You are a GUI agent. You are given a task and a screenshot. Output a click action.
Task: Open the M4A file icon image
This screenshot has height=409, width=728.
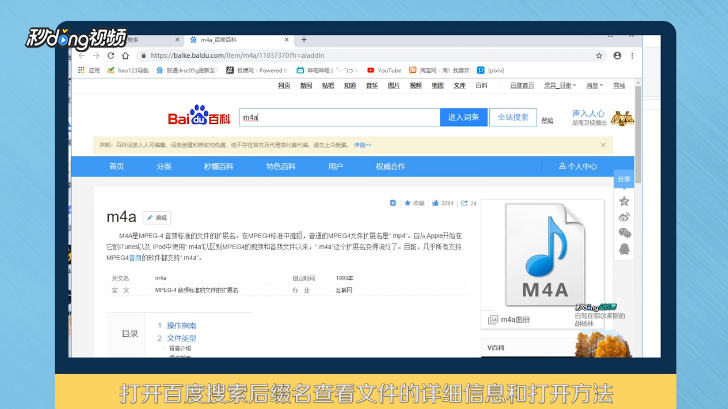pyautogui.click(x=544, y=255)
